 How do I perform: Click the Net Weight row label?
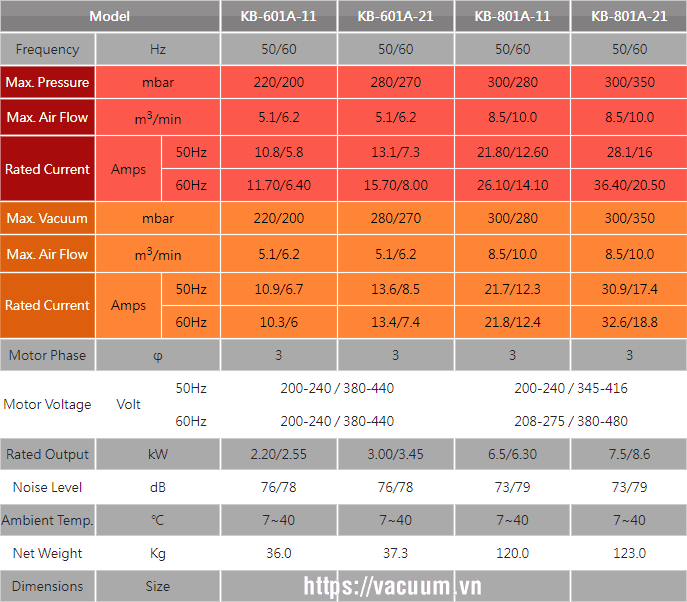47,553
